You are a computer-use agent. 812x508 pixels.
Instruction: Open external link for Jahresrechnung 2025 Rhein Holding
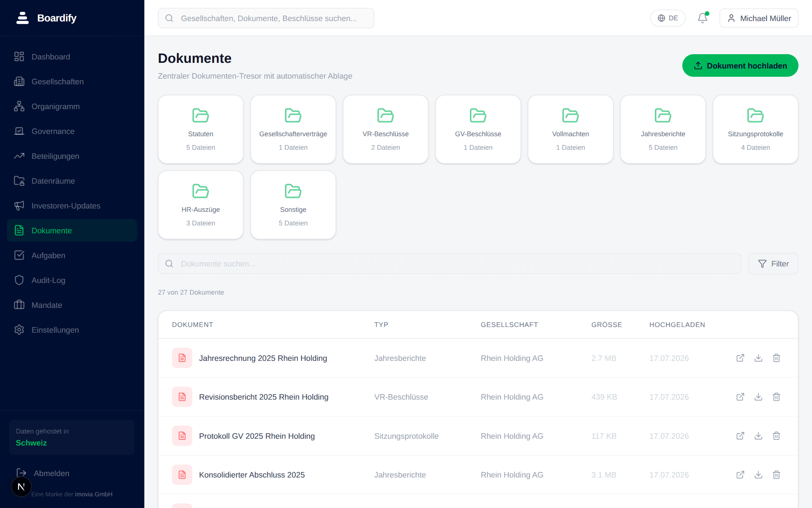[740, 358]
